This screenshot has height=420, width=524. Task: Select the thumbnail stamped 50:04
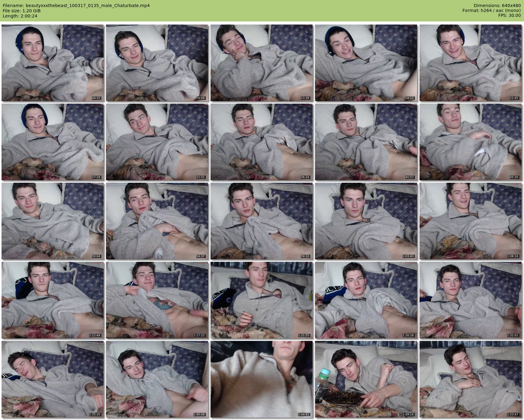52,221
